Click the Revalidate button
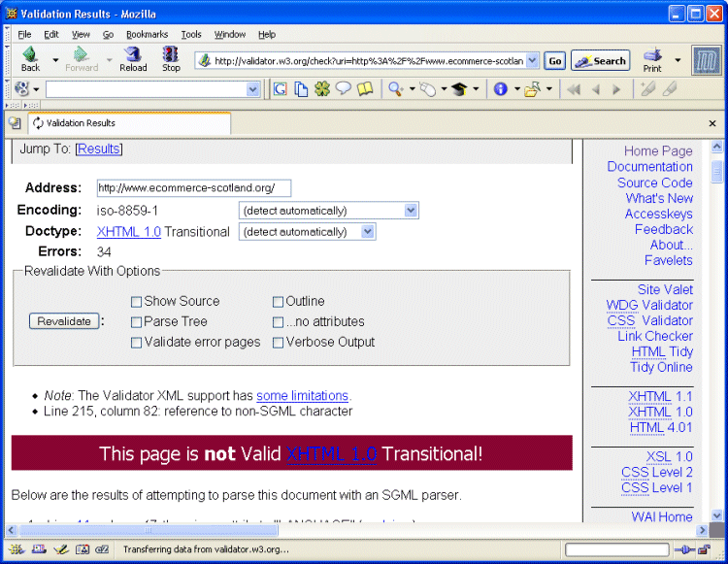 [64, 321]
